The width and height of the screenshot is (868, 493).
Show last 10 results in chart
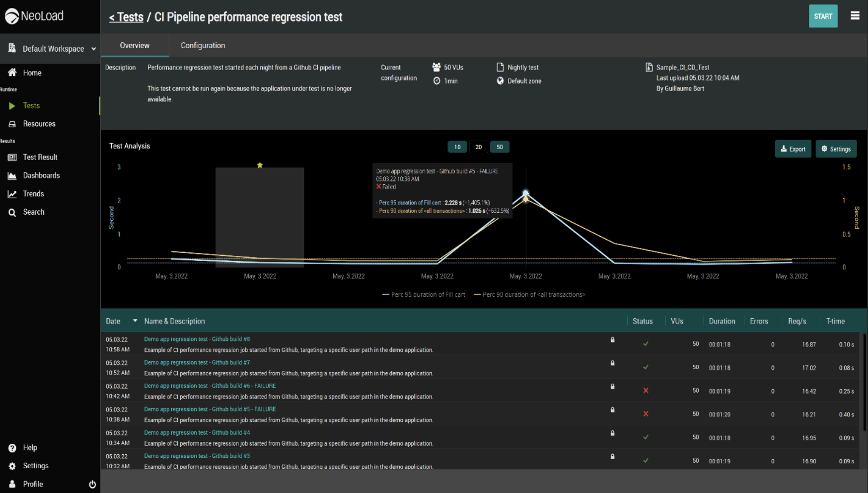[x=457, y=147]
